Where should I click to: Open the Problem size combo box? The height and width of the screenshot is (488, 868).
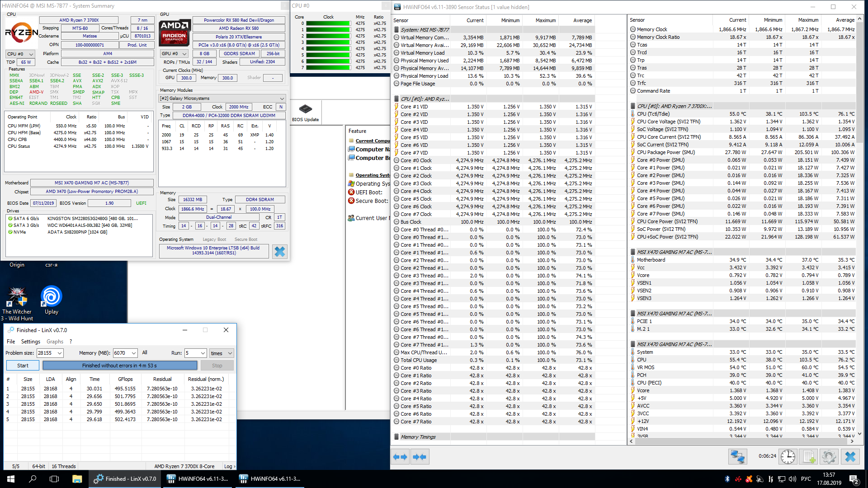50,353
